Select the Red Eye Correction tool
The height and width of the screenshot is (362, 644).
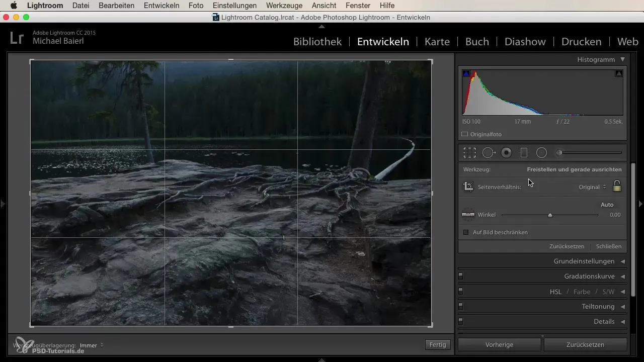coord(507,152)
